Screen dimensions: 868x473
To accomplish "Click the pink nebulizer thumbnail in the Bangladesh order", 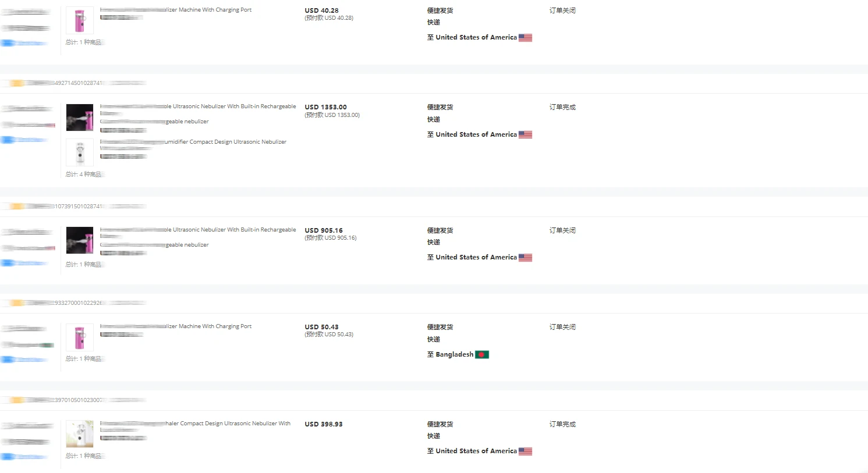I will (x=80, y=337).
